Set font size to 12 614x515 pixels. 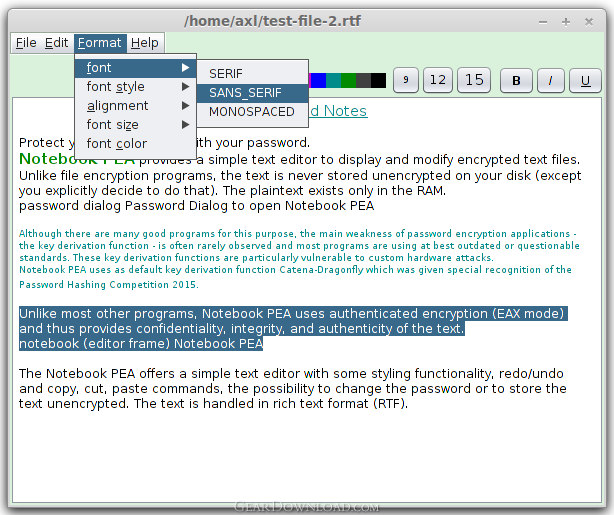437,80
